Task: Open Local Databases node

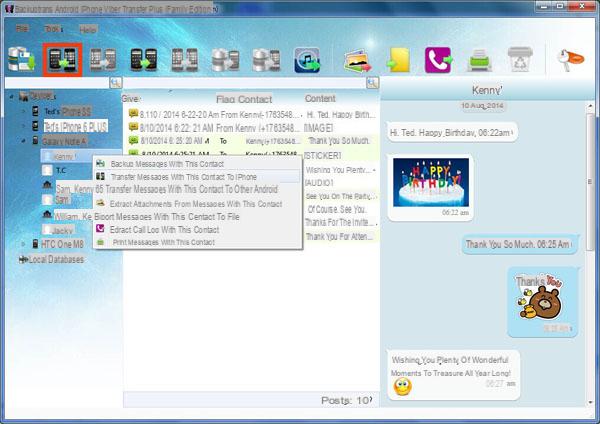Action: click(56, 259)
